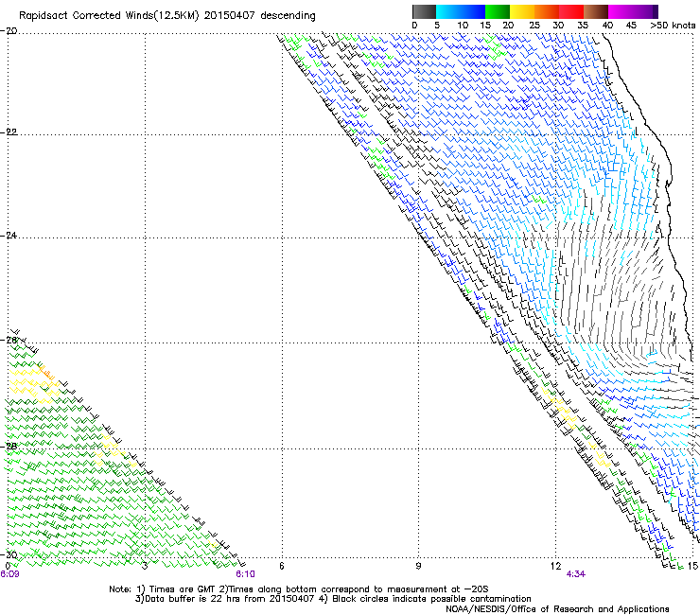Click the word 'descending' in the title

[288, 16]
